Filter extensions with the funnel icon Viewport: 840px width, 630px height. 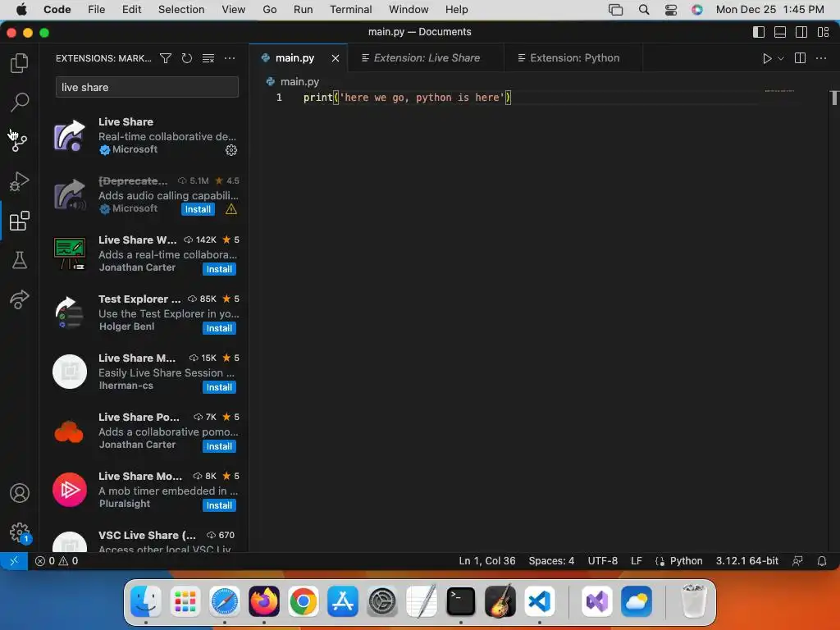[166, 58]
